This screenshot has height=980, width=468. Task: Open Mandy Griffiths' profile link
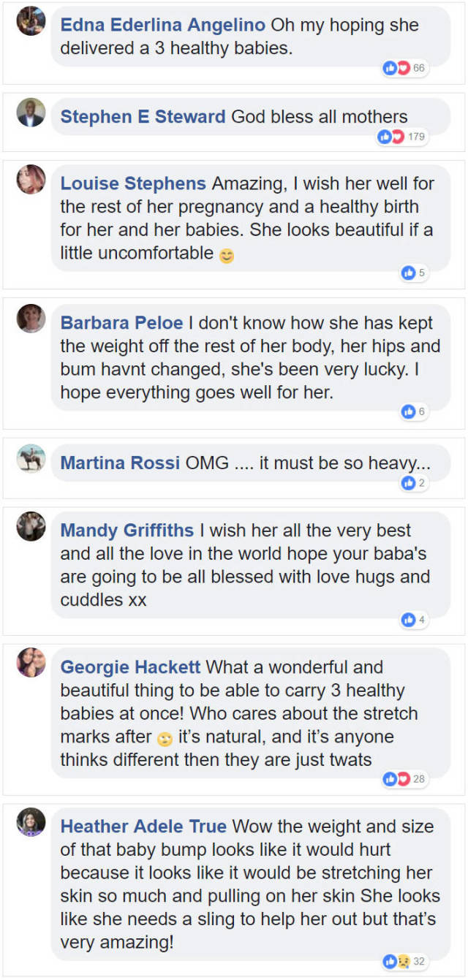point(127,531)
